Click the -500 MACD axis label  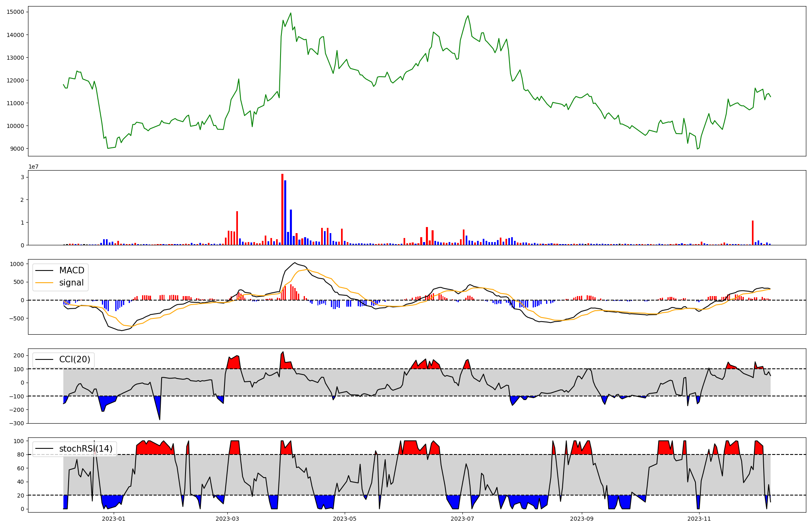pyautogui.click(x=16, y=318)
